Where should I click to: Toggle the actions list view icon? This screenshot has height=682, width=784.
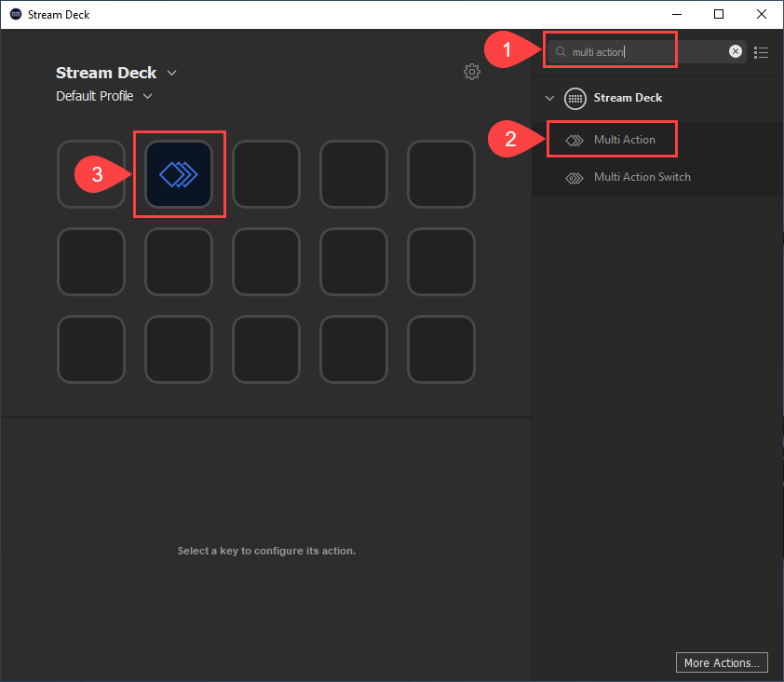[x=761, y=52]
